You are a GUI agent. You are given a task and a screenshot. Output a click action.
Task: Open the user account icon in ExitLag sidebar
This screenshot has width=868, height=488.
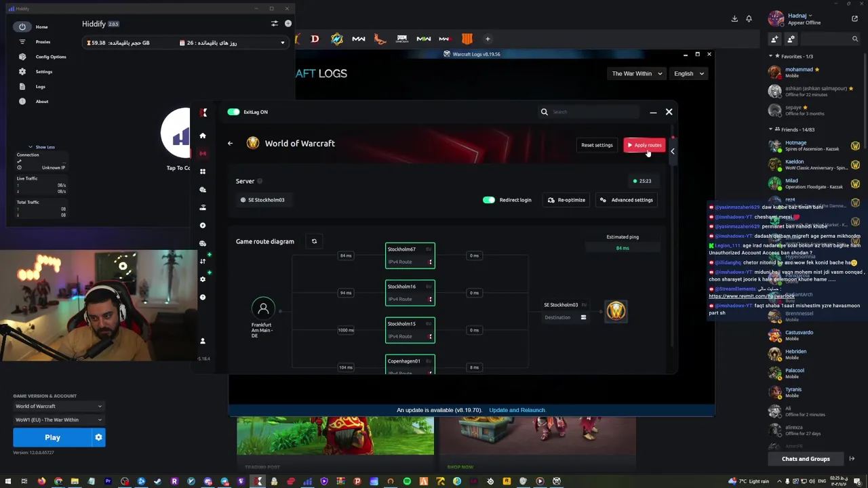tap(202, 341)
